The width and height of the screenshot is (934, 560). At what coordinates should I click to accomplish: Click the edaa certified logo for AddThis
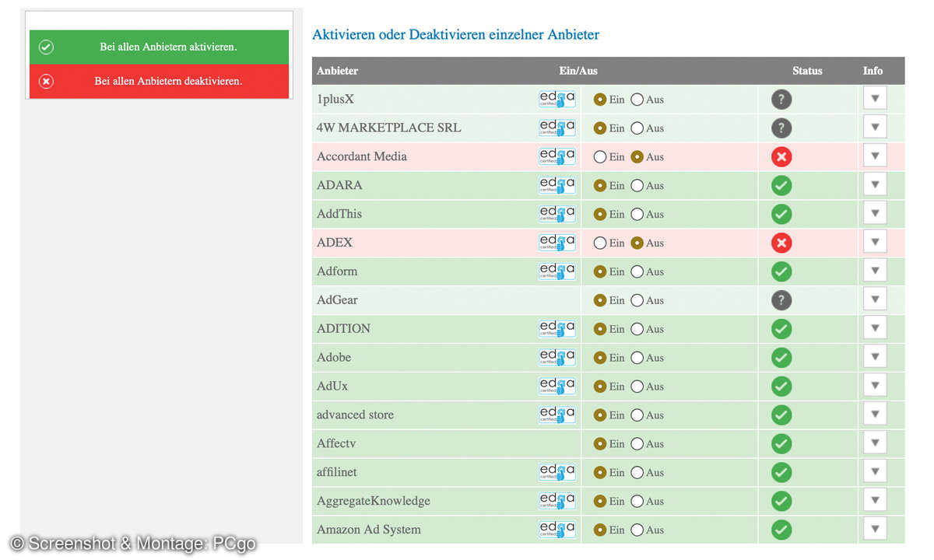[x=557, y=214]
